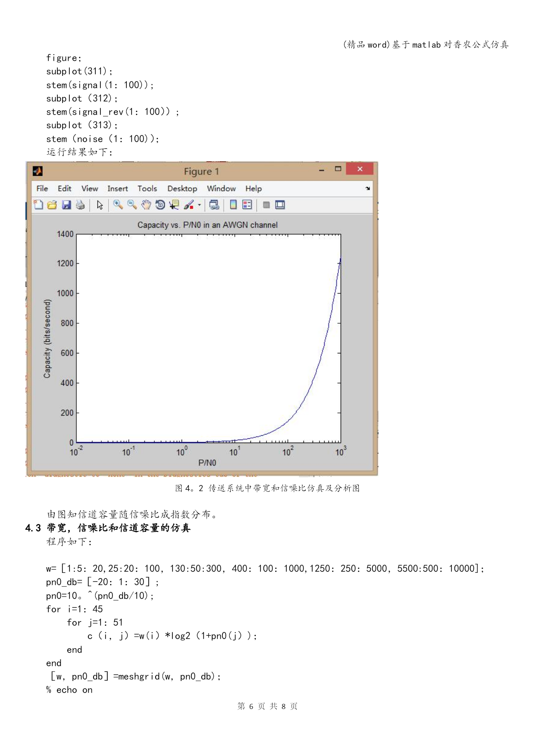The width and height of the screenshot is (535, 756).
Task: Select the Data Cursor tool
Action: coord(174,205)
